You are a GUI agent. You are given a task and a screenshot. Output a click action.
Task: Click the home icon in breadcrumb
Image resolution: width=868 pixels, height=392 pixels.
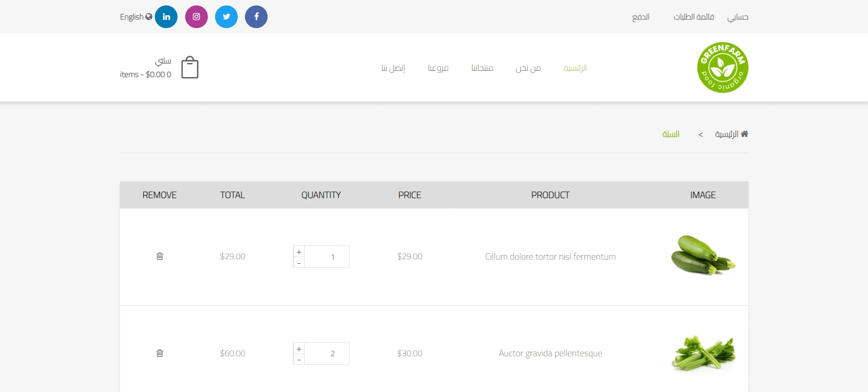[x=744, y=134]
